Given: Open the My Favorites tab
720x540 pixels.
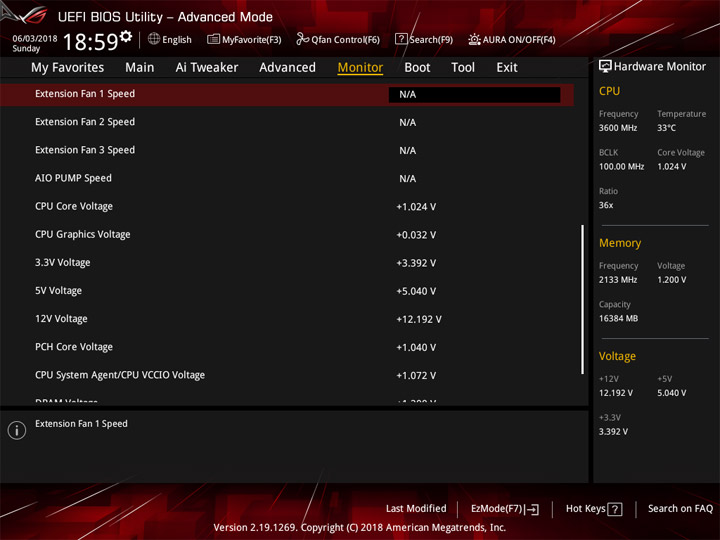Looking at the screenshot, I should (68, 68).
